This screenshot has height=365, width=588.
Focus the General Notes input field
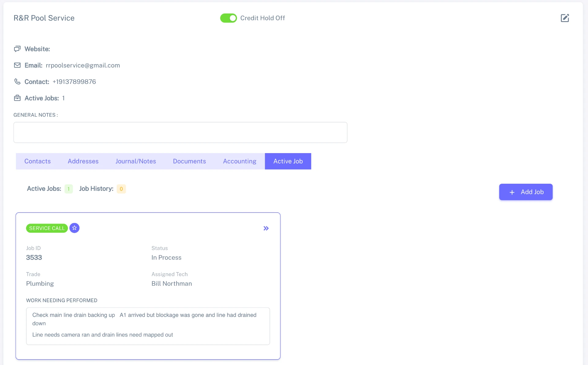pyautogui.click(x=180, y=132)
